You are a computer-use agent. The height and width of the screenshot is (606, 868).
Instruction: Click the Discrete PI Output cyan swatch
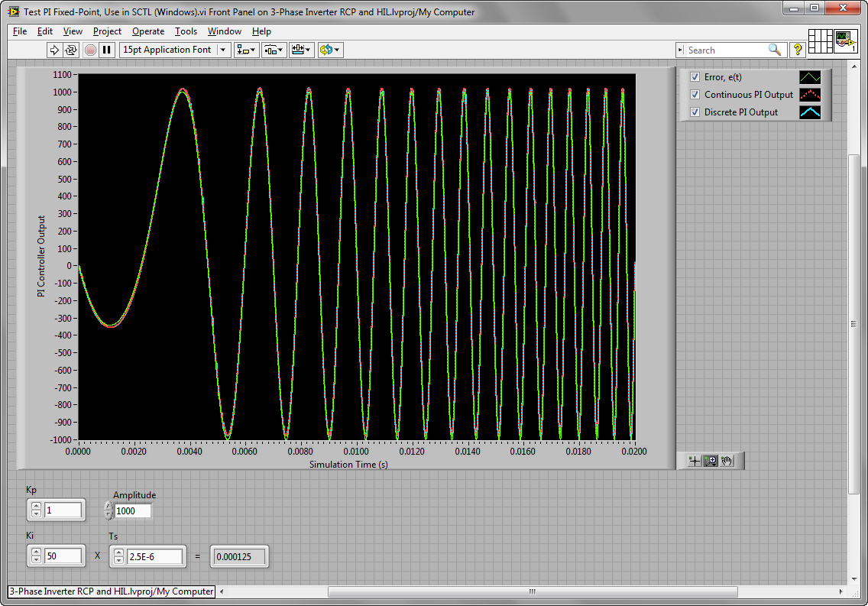coord(810,112)
